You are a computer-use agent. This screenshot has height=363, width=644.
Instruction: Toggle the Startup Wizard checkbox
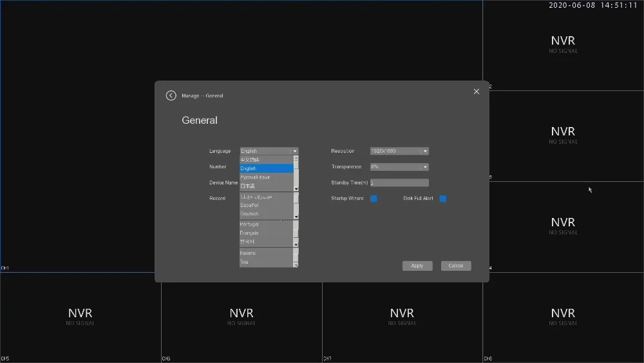click(374, 199)
